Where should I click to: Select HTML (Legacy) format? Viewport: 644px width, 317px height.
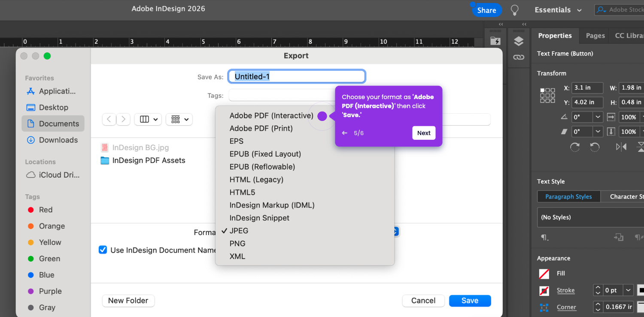[x=256, y=180]
